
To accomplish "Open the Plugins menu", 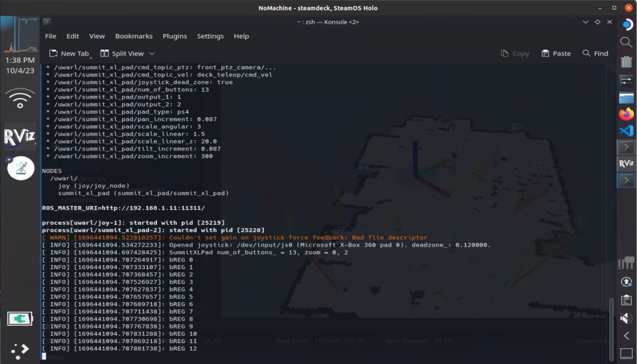I will [x=175, y=36].
